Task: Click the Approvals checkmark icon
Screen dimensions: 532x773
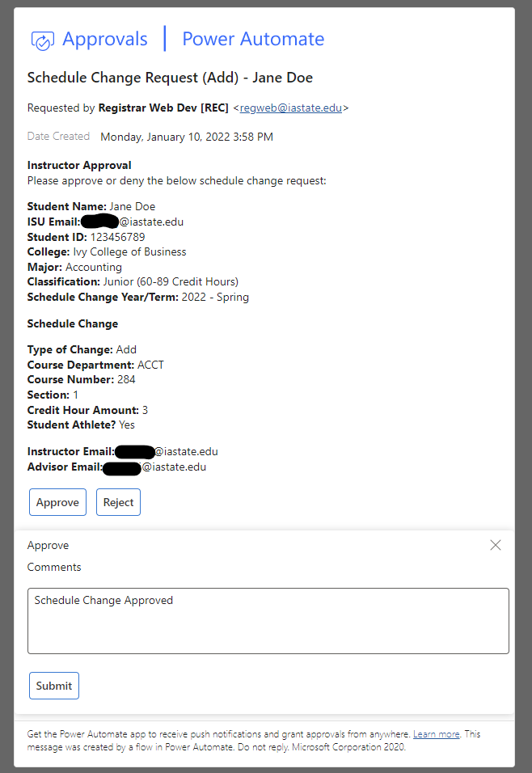Action: pos(42,40)
